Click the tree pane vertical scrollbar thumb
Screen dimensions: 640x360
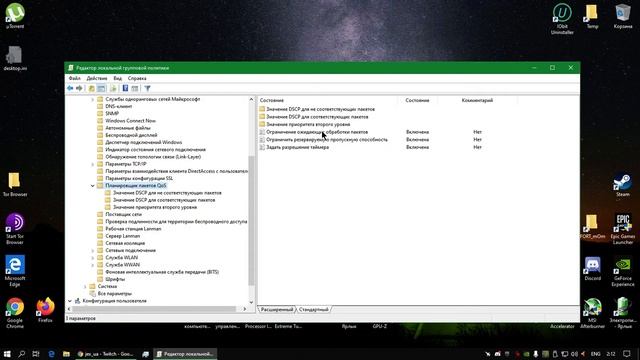click(x=251, y=220)
